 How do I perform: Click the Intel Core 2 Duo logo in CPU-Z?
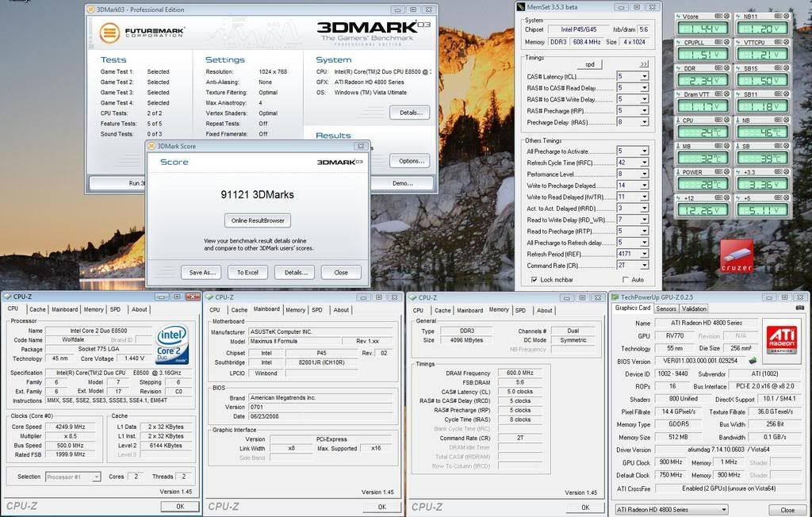(172, 344)
